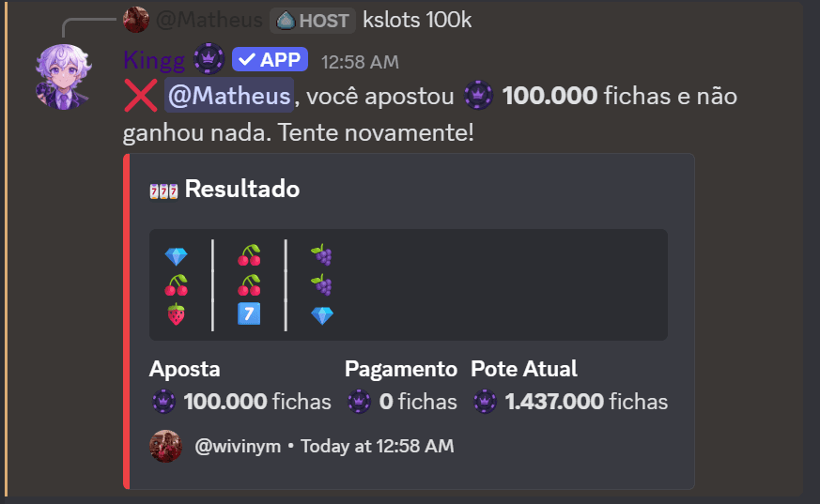820x504 pixels.
Task: Click the diamond at bottom of third reel
Action: pos(322,315)
